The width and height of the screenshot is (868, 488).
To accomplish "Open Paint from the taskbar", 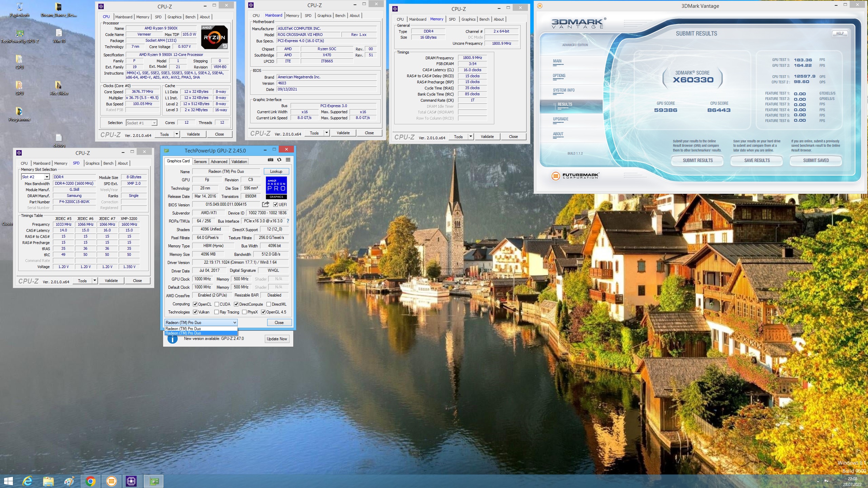I will [69, 481].
